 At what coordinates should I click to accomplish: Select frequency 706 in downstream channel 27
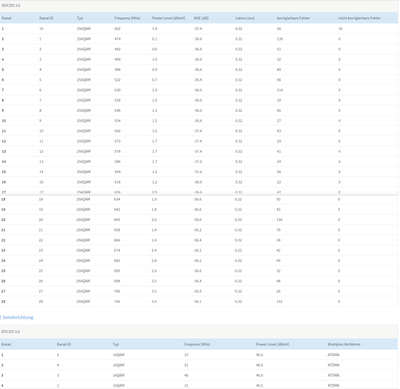tap(117, 291)
